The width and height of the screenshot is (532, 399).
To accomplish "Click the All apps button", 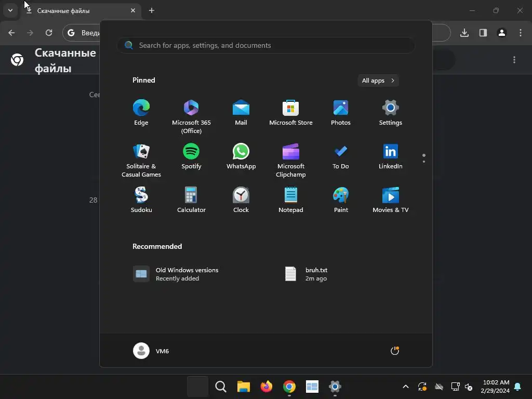I will pyautogui.click(x=378, y=81).
